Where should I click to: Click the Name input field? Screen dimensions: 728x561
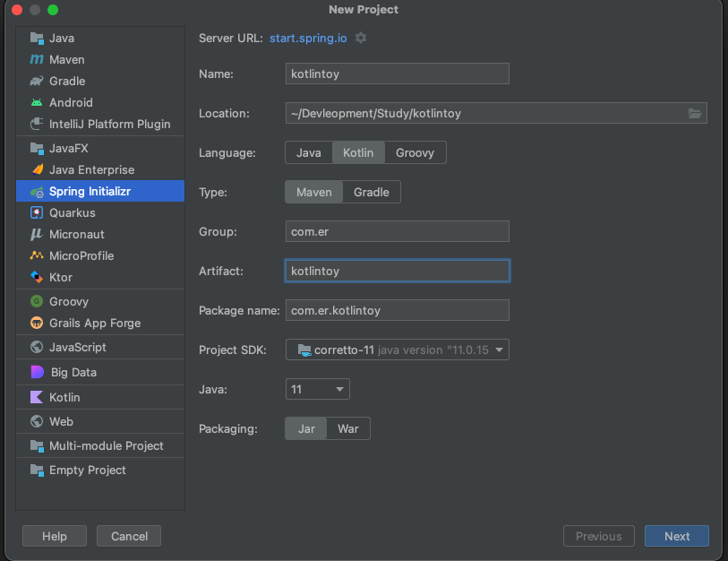398,73
